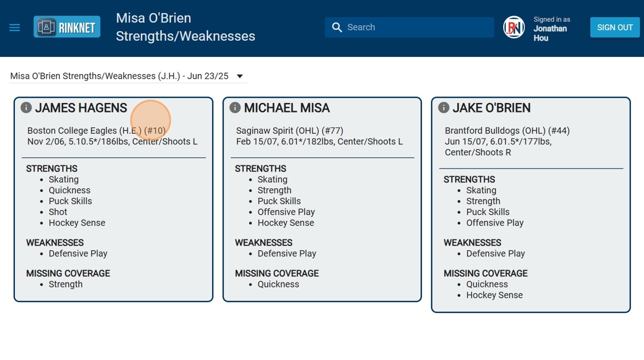Click O'Brien's Hockey Sense missing coverage item
644x360 pixels.
(x=494, y=295)
